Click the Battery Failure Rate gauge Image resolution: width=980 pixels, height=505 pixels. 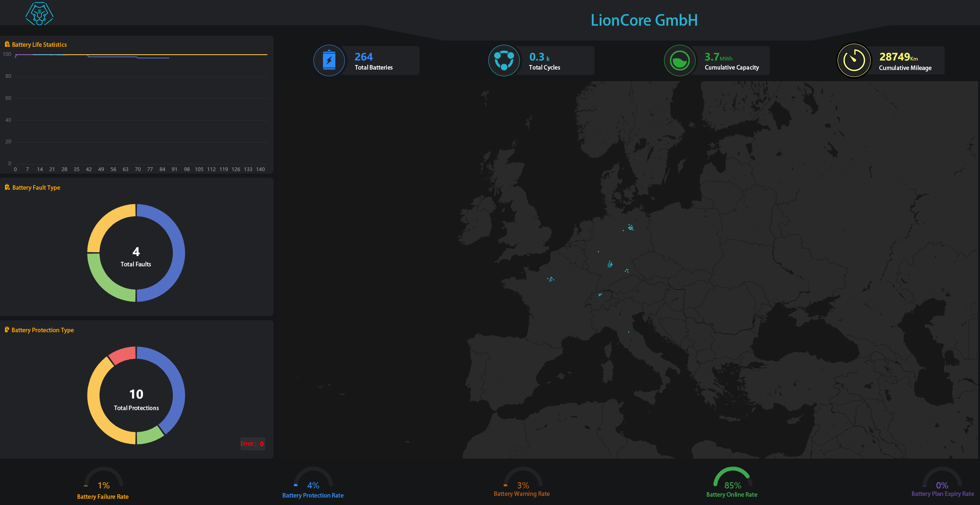[103, 478]
